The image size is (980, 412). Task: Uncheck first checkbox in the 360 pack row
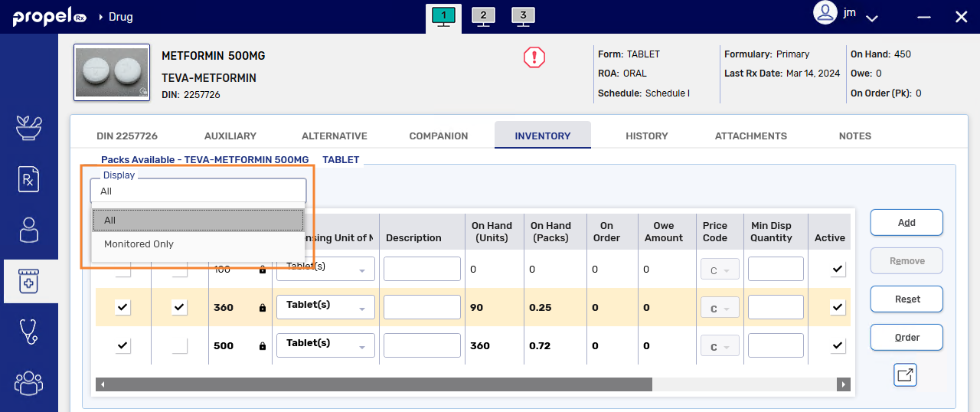(x=122, y=307)
